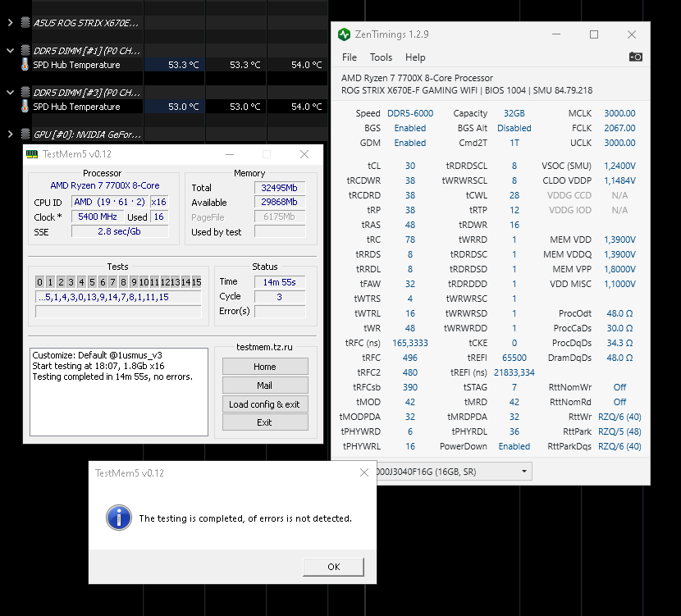The image size is (681, 616).
Task: Collapse the DDR5 DIMM [#3] node
Action: click(11, 92)
